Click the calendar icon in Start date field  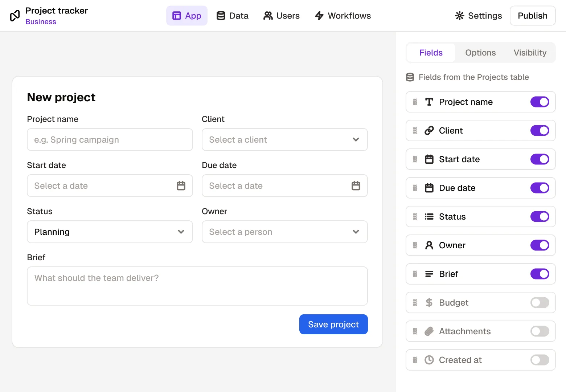pos(181,186)
